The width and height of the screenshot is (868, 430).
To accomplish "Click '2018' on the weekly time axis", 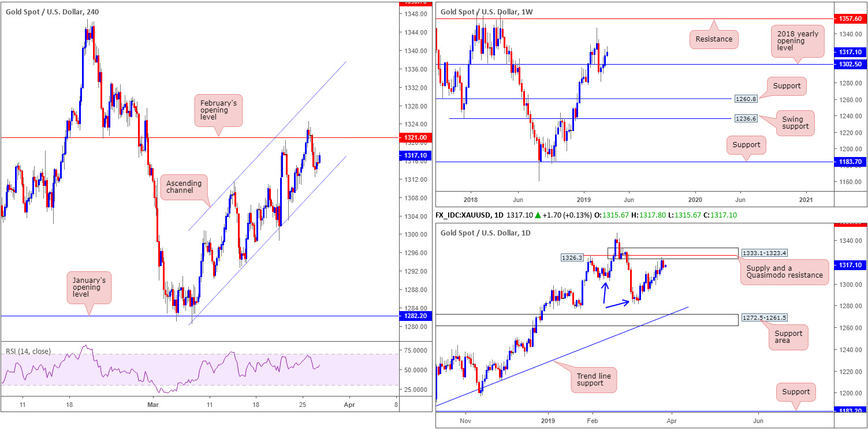I will [x=470, y=199].
